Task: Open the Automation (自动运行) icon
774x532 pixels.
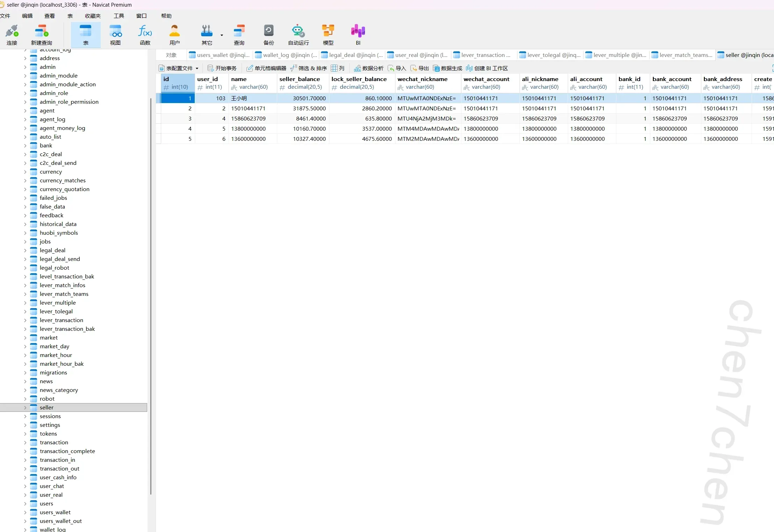Action: click(298, 35)
